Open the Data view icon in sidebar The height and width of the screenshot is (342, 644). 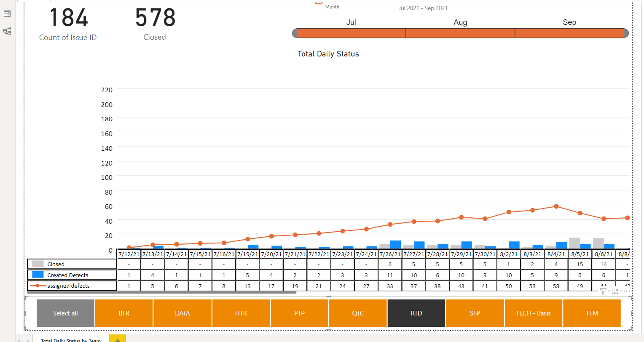coord(7,14)
